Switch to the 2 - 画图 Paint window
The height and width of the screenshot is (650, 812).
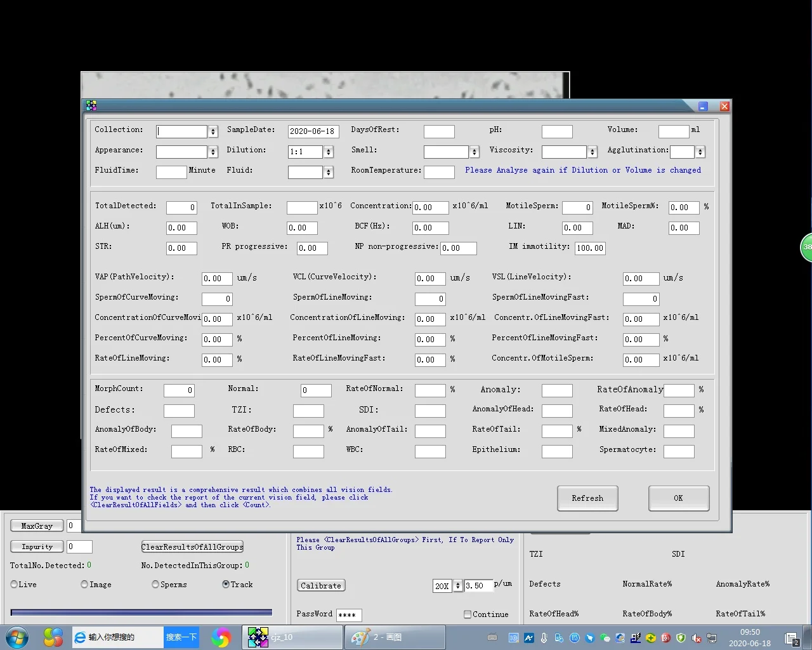395,637
